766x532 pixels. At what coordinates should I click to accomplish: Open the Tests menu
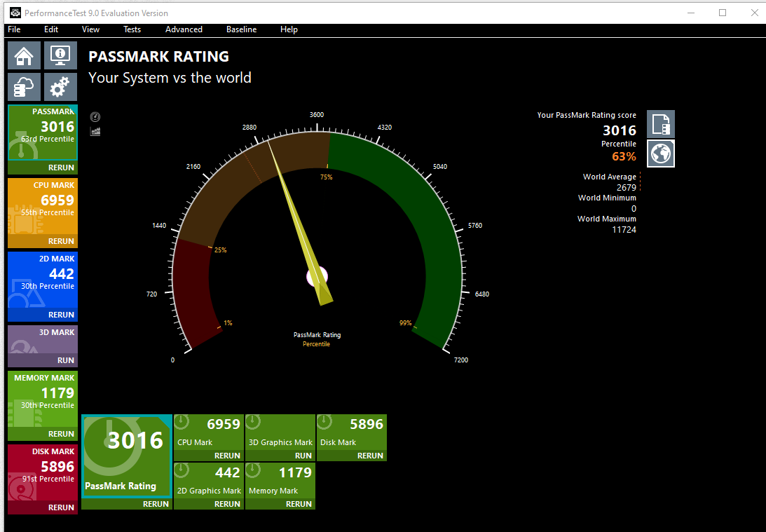(x=132, y=29)
